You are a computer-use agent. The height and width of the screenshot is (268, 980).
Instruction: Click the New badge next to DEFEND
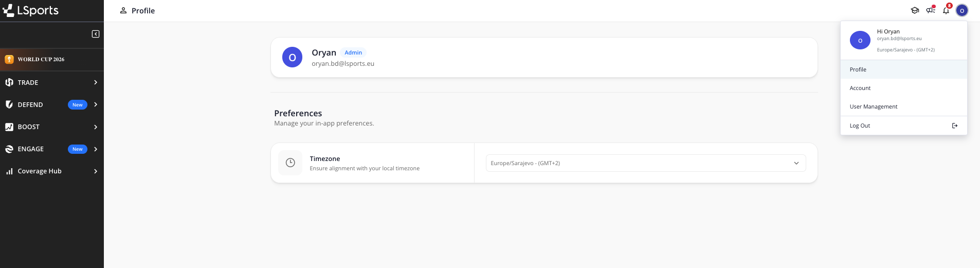click(x=78, y=105)
